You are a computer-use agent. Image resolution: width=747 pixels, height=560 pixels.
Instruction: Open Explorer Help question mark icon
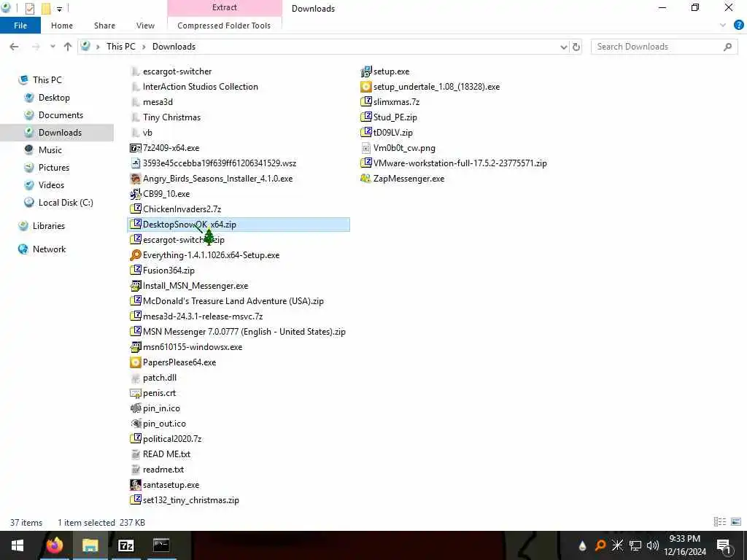739,26
